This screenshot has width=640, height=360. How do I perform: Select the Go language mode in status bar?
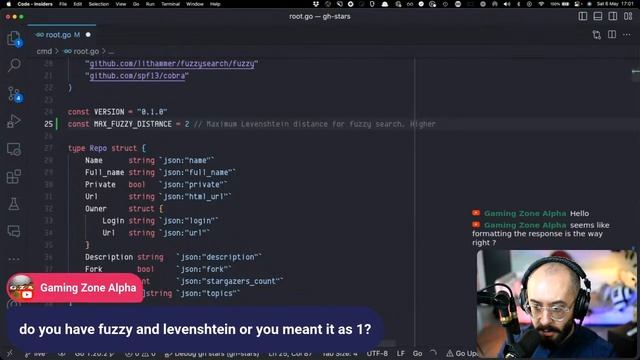point(417,353)
